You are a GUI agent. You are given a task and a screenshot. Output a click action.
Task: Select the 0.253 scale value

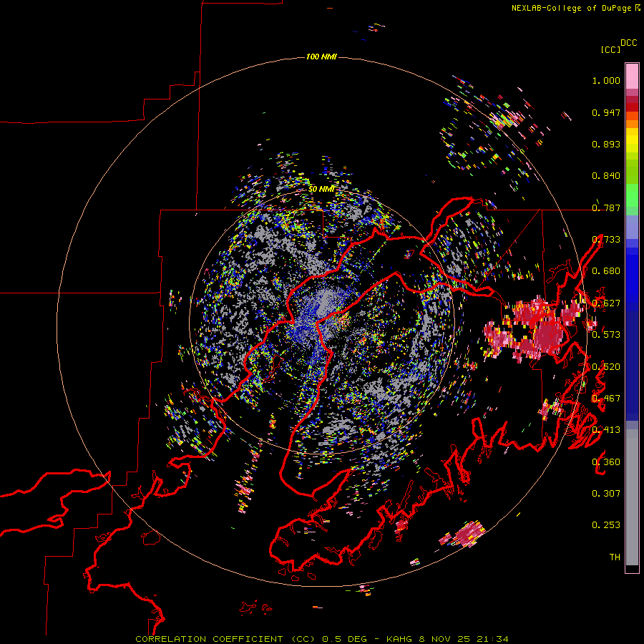tap(606, 525)
